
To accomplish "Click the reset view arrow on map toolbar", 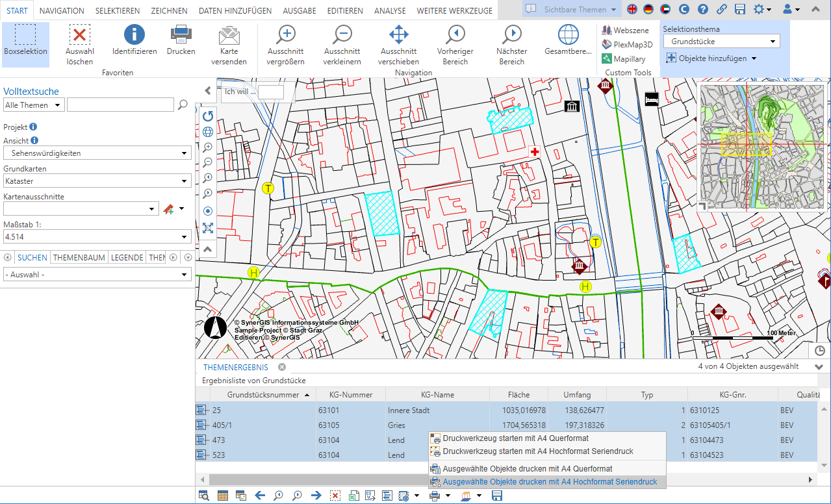I will point(208,116).
